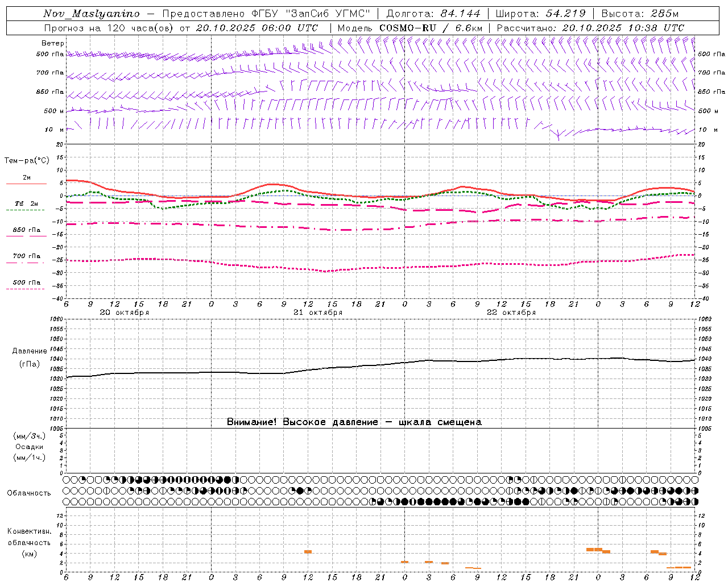Image resolution: width=728 pixels, height=582 pixels.
Task: Click the '20 октября' date label
Action: pos(125,313)
